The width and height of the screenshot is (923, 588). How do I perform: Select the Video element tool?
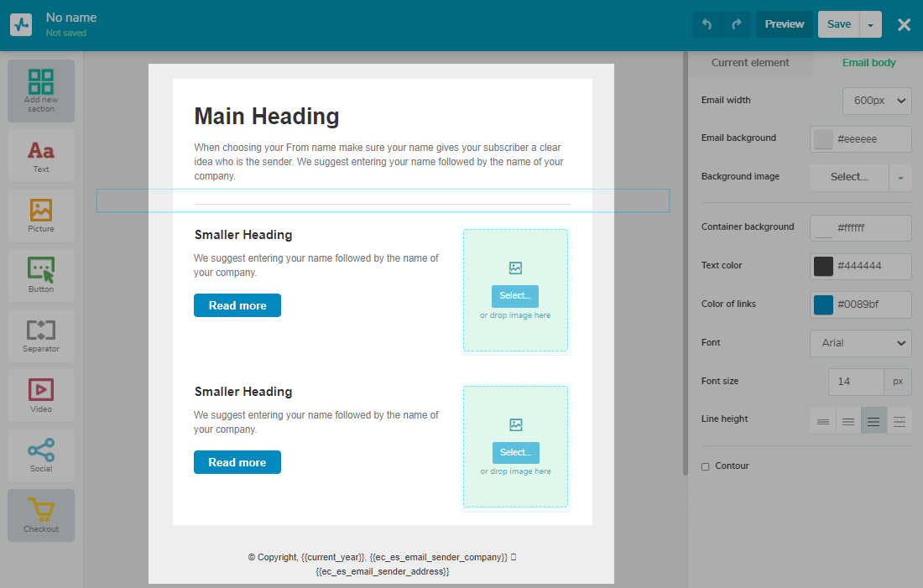coord(40,395)
